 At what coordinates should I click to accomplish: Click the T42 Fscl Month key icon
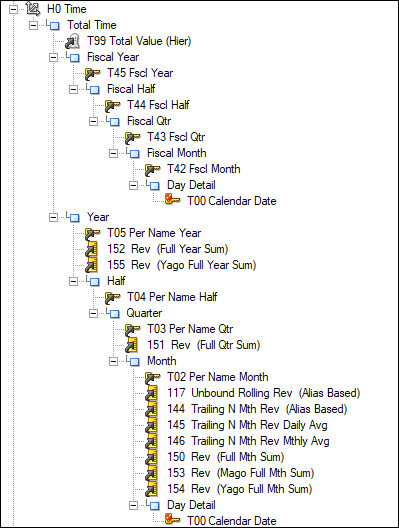pyautogui.click(x=153, y=169)
